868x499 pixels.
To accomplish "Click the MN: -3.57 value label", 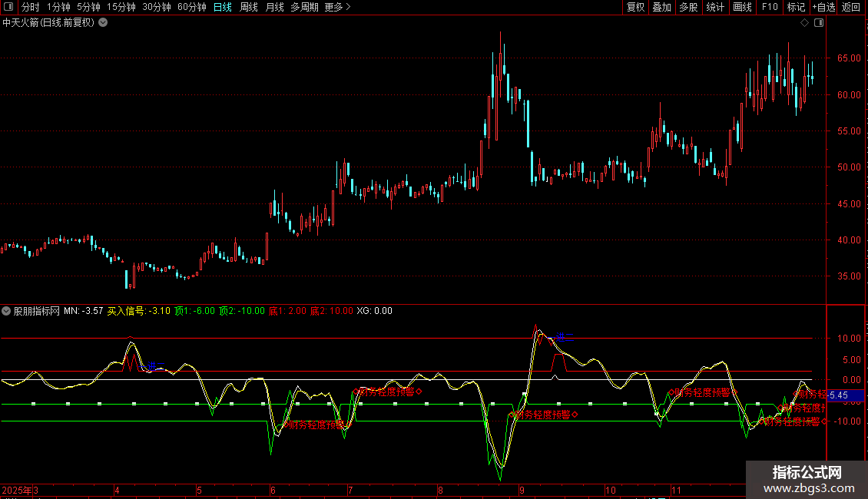I will click(84, 311).
